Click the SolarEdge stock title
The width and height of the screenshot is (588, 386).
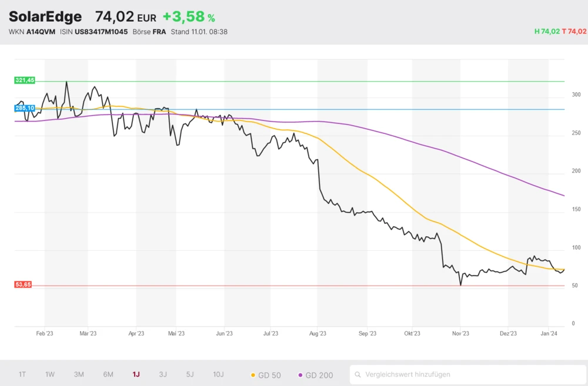coord(45,17)
